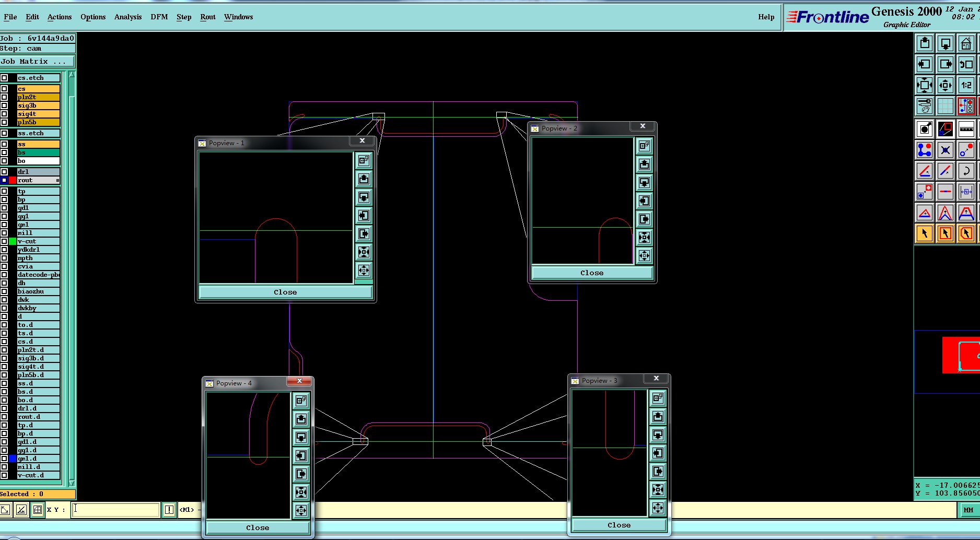980x540 pixels.
Task: Toggle the pln2t layer checkbox
Action: 4,97
